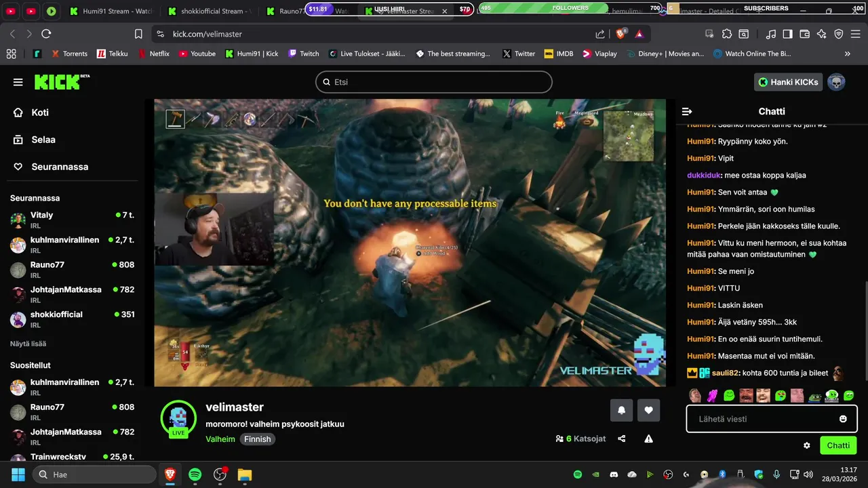The width and height of the screenshot is (868, 488).
Task: Insert the pink hand emote
Action: pos(712,395)
